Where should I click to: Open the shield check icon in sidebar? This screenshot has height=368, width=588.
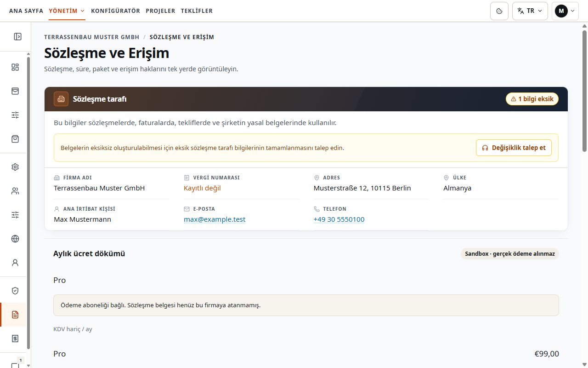click(x=15, y=291)
